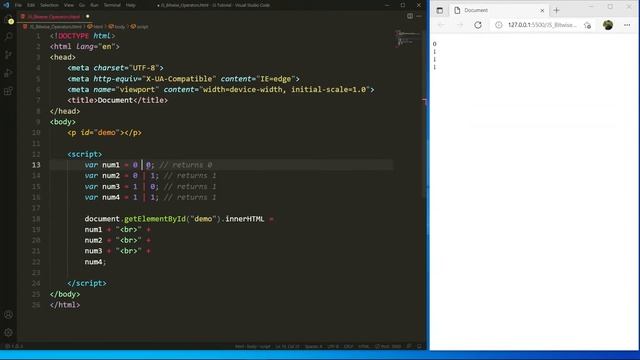
Task: Click the DOCTYPE html line
Action: [82, 36]
